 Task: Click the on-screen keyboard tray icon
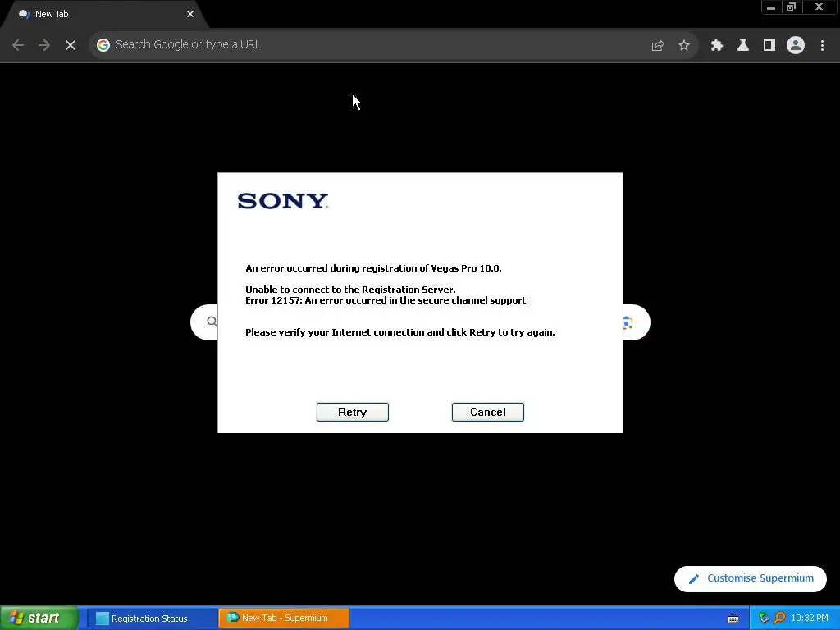pos(733,619)
